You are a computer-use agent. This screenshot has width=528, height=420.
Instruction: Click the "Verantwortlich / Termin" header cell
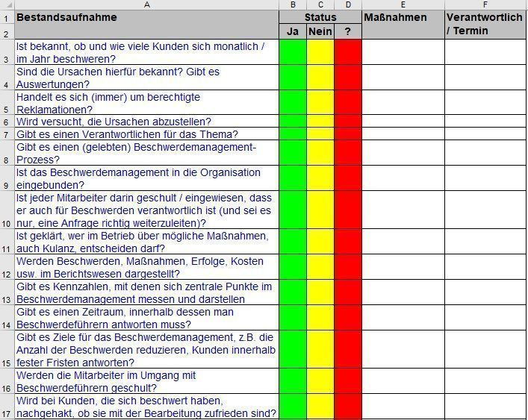(x=485, y=24)
